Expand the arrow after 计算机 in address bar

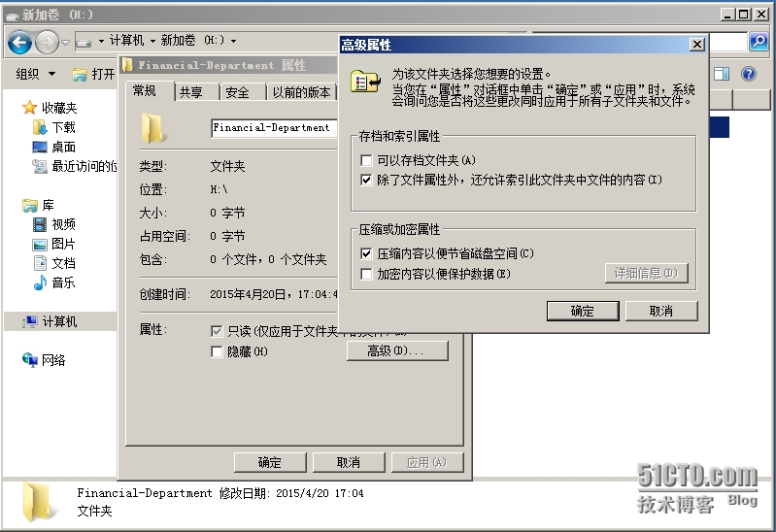coord(152,41)
